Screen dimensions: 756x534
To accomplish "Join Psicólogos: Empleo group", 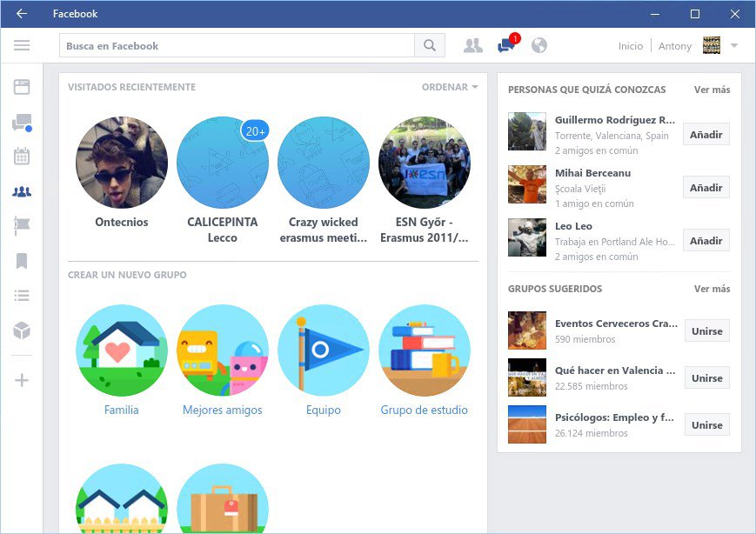I will coord(706,424).
